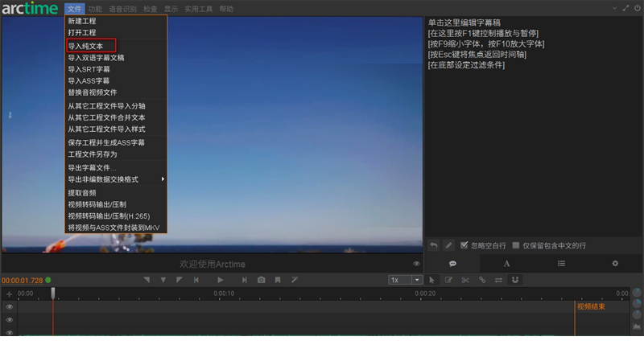Image resolution: width=644 pixels, height=349 pixels.
Task: Open the 帮助 menu
Action: 226,9
